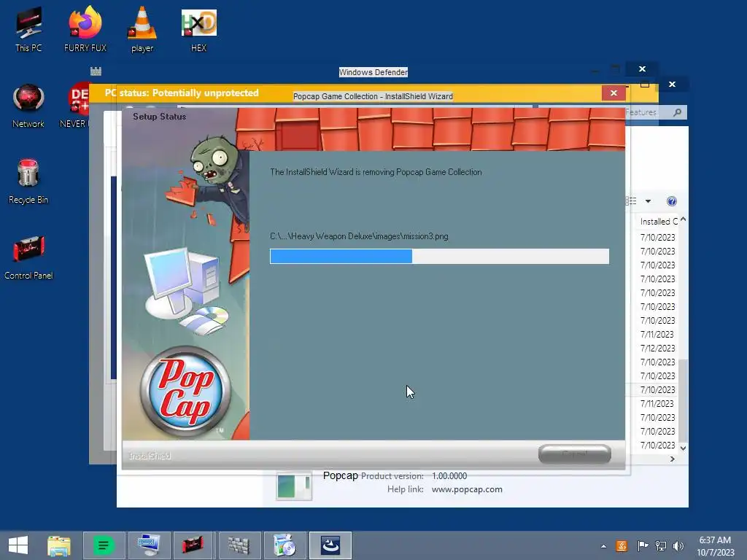Click the PopCap logo in the wizard
Viewport: 747px width, 560px height.
(185, 391)
